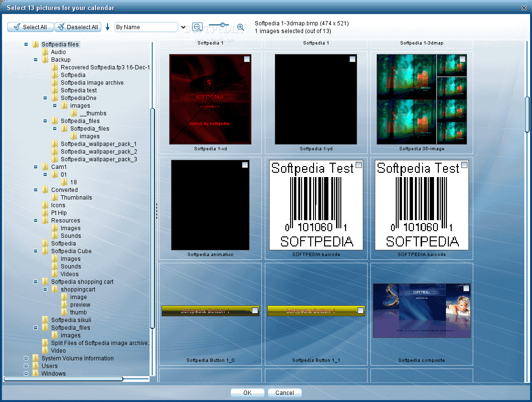Viewport: 532px width, 402px height.
Task: Close the calendar pictures dialog
Action: click(524, 8)
